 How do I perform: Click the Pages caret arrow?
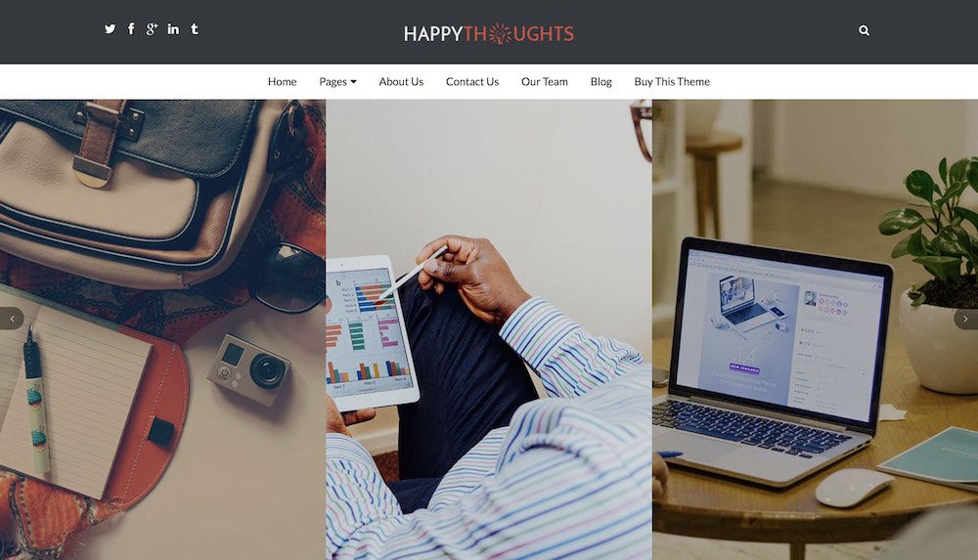tap(354, 82)
